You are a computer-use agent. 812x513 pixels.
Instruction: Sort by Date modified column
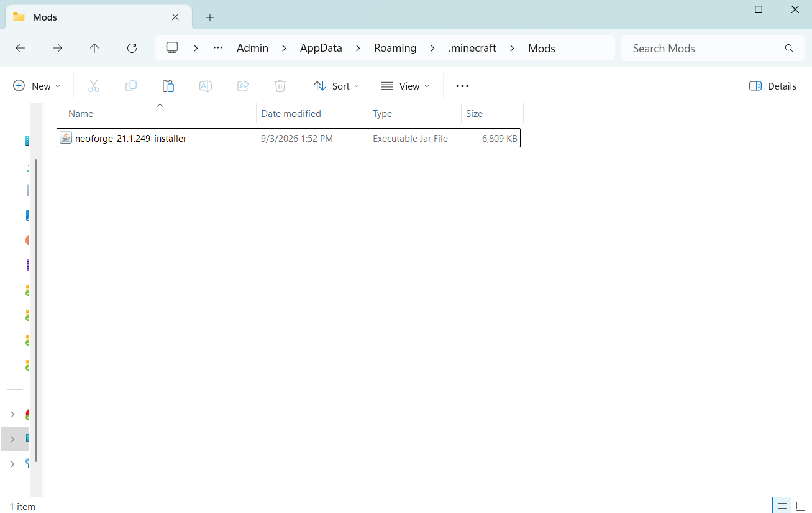(312, 114)
